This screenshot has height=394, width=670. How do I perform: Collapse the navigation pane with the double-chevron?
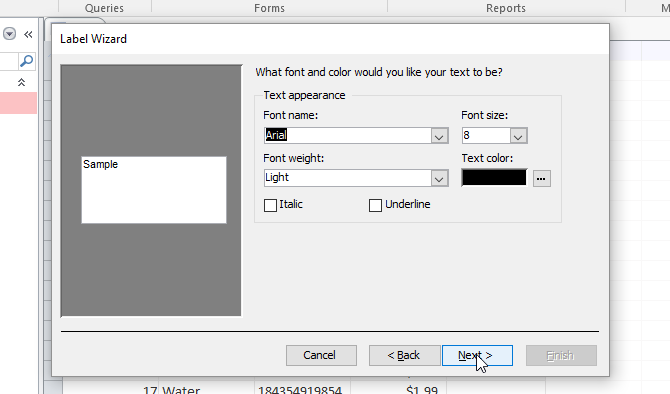[x=28, y=35]
